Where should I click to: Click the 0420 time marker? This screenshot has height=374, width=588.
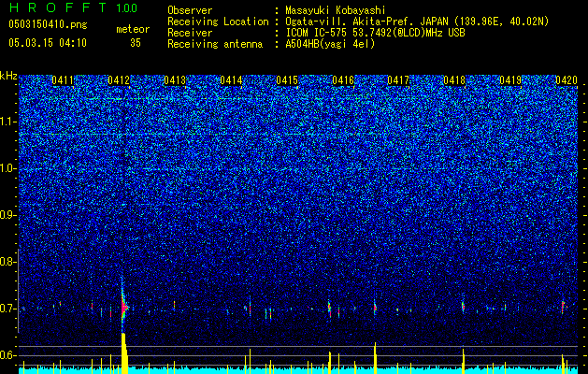point(566,80)
